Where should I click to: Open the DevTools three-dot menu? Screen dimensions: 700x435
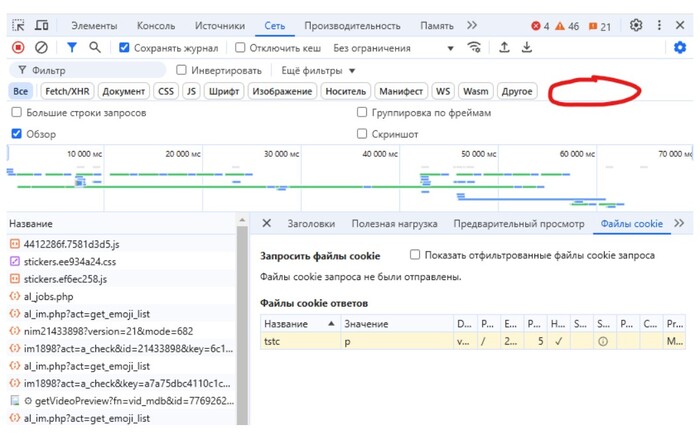[x=659, y=25]
